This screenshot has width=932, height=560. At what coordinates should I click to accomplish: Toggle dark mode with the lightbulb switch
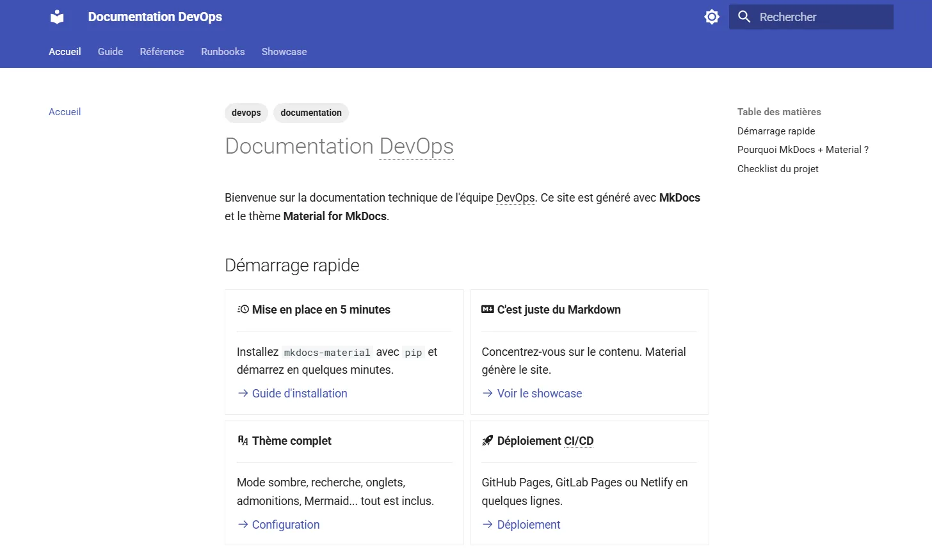tap(712, 17)
